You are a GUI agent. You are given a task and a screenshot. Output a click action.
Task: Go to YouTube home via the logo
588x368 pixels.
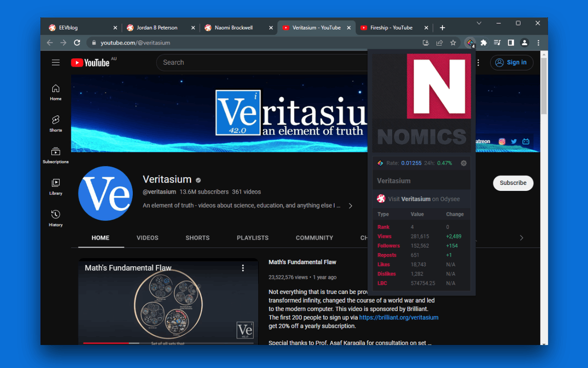tap(90, 62)
